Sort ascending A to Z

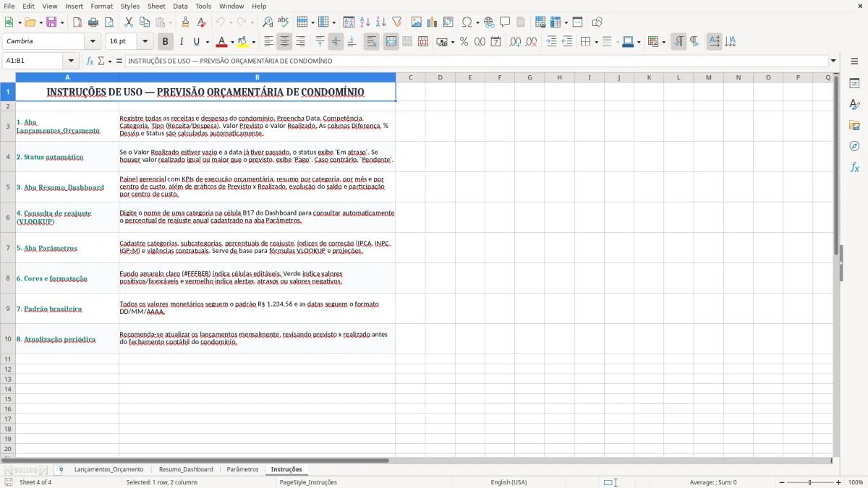click(365, 22)
